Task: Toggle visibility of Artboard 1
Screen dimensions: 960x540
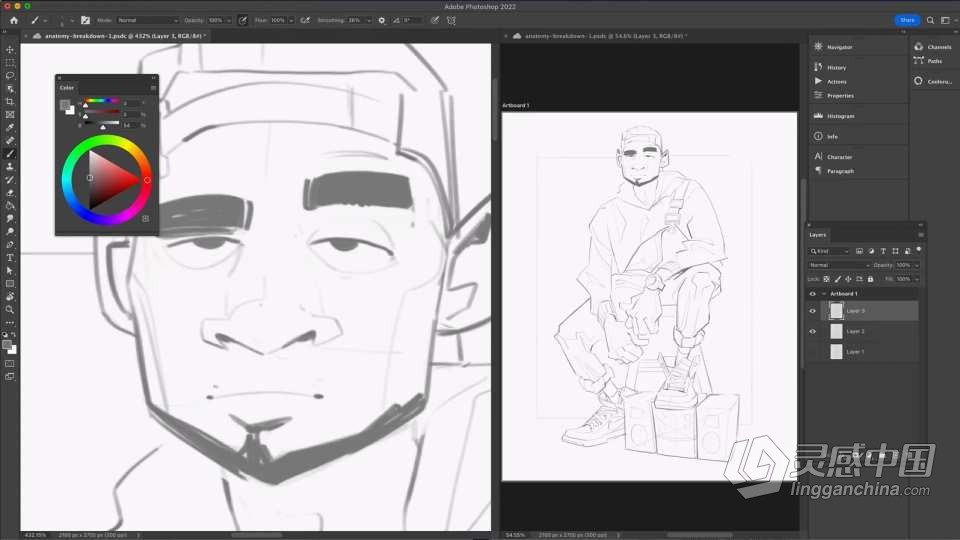Action: click(x=812, y=294)
